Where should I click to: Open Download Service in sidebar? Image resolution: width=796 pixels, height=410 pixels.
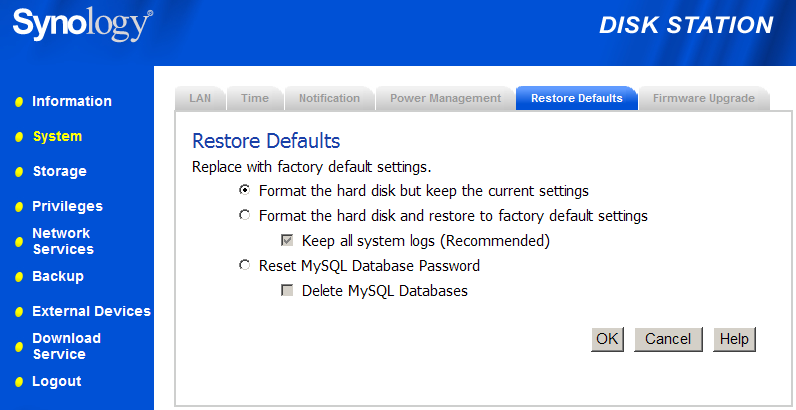66,346
